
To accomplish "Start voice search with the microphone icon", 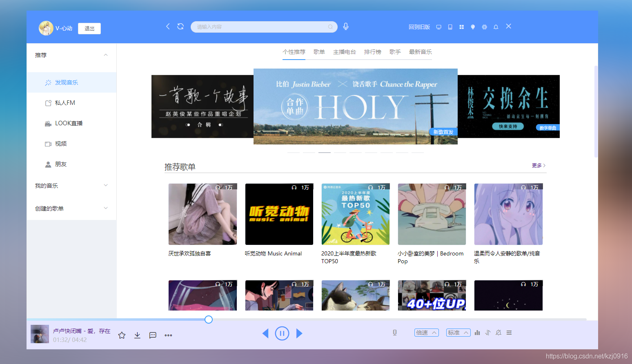I will click(346, 27).
